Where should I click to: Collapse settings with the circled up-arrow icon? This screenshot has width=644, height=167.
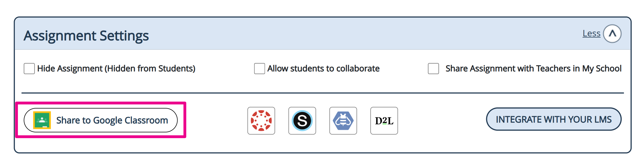coord(612,34)
